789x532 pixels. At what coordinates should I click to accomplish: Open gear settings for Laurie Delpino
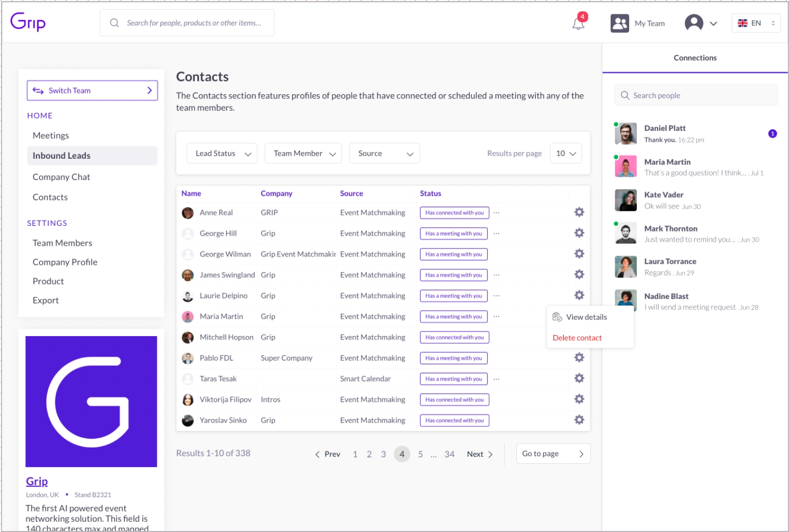click(x=579, y=295)
